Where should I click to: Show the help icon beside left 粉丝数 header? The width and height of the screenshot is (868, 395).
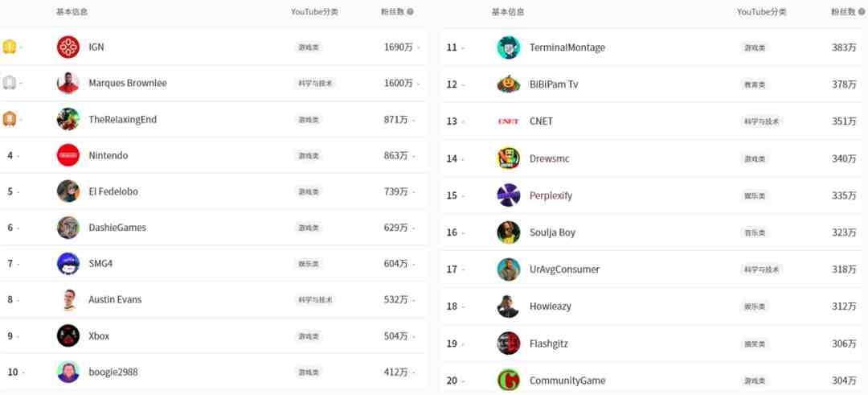click(x=410, y=11)
